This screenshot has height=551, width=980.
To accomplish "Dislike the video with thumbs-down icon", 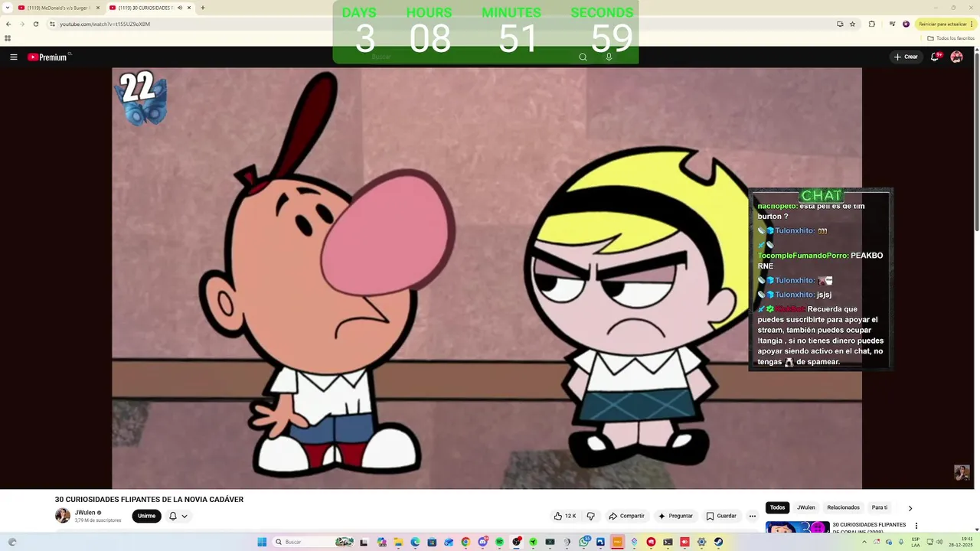I will point(590,516).
